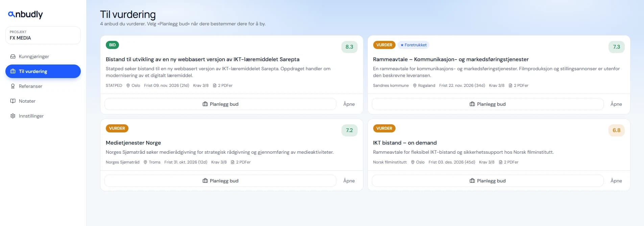The height and width of the screenshot is (226, 644).
Task: Open Kunngjøringer inbox icon in sidebar
Action: pos(13,56)
